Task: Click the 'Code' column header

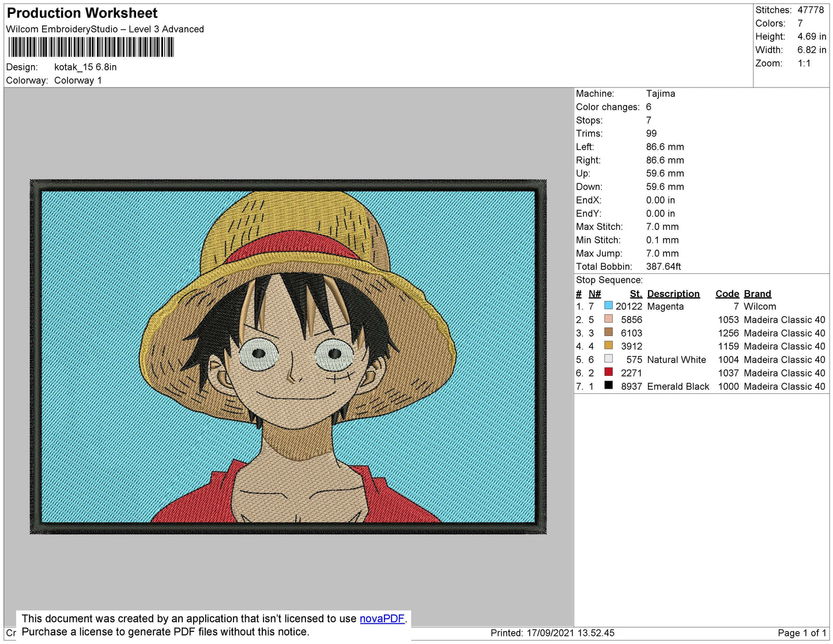Action: point(727,293)
